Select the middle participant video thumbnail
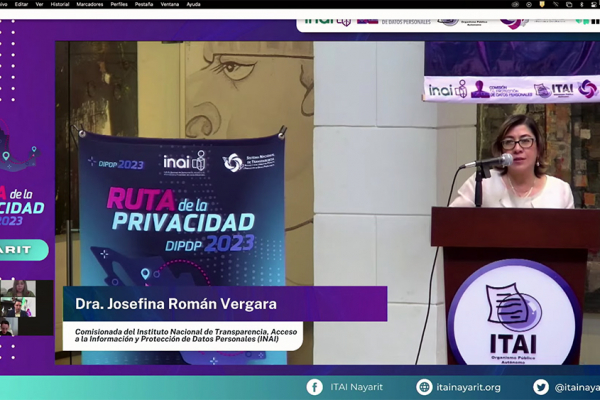The image size is (600, 400). pyautogui.click(x=18, y=307)
